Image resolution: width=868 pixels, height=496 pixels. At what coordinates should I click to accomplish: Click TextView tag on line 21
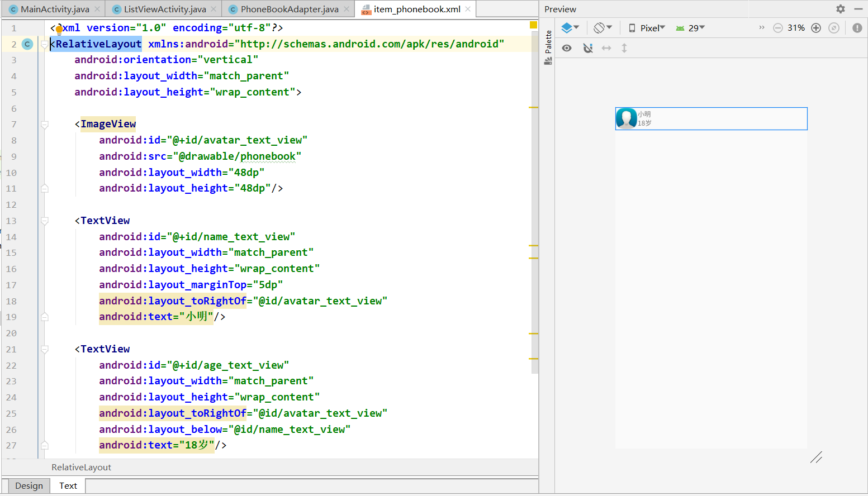105,349
